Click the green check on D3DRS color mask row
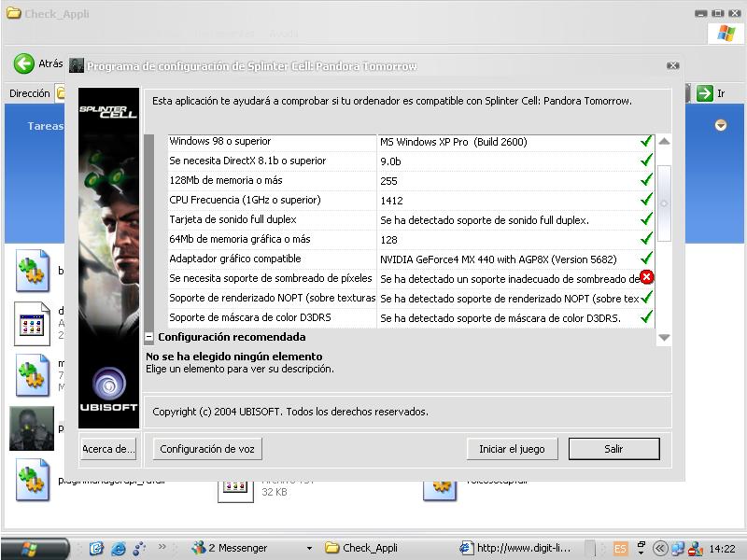The image size is (747, 560). tap(646, 316)
